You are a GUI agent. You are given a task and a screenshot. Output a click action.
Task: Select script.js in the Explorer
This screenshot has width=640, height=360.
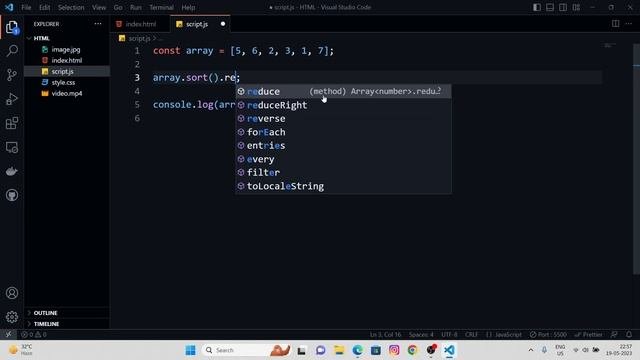[x=67, y=71]
